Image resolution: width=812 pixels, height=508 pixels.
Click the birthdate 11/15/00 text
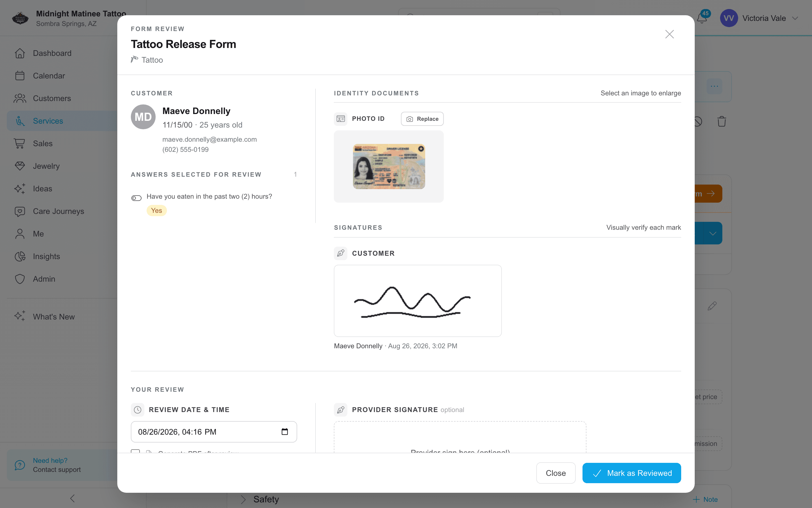coord(177,125)
